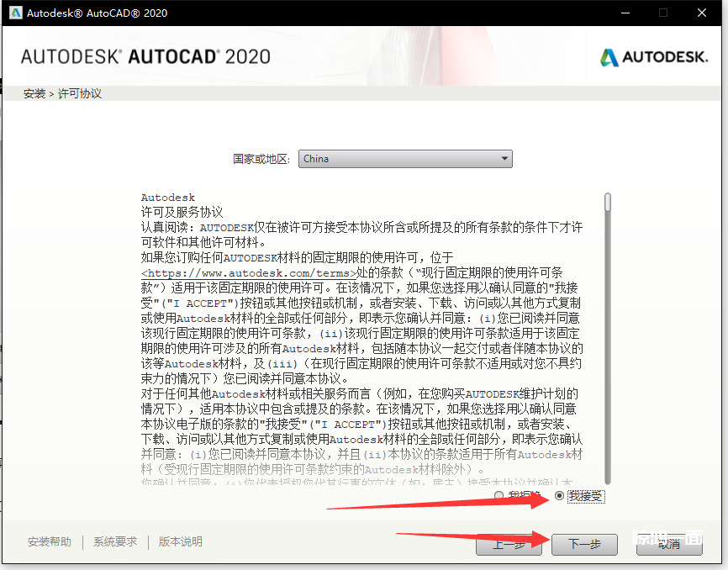
Task: Click the license agreement scrollbar thumb
Action: [608, 202]
